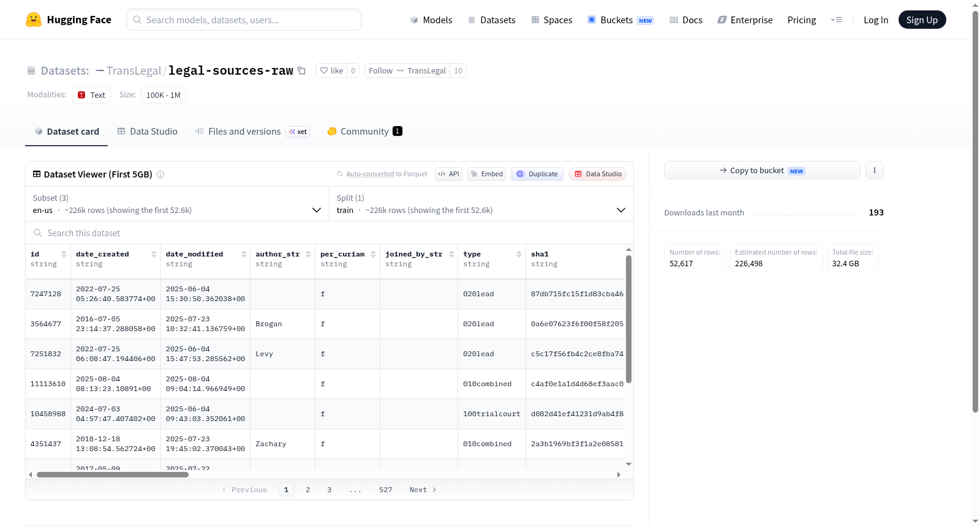Switch to the Dataset card tab
Screen dimensions: 980x527
[x=66, y=131]
